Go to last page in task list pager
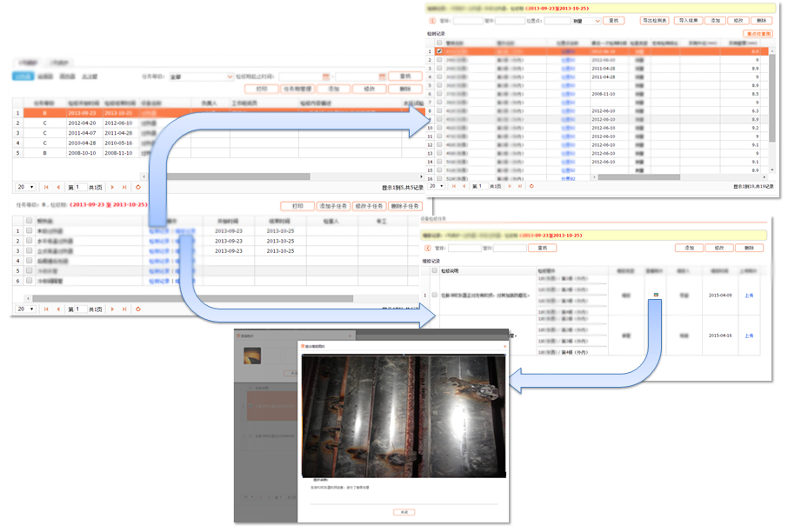The width and height of the screenshot is (788, 532). coord(124,187)
